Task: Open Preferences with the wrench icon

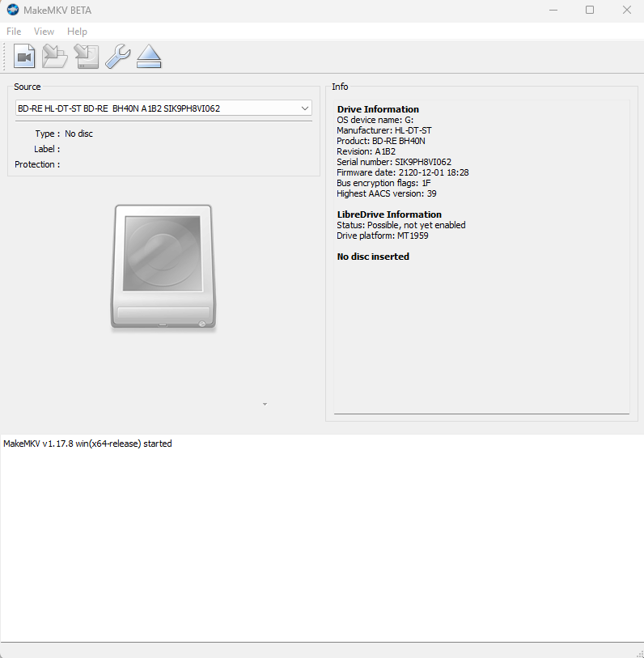Action: (117, 56)
